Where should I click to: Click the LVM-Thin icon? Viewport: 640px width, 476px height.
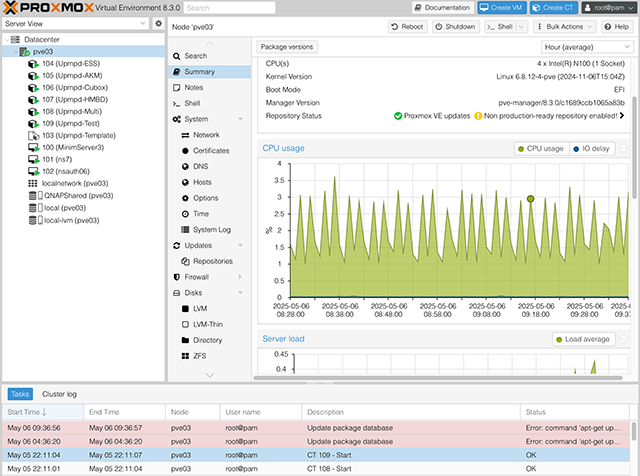pos(185,325)
